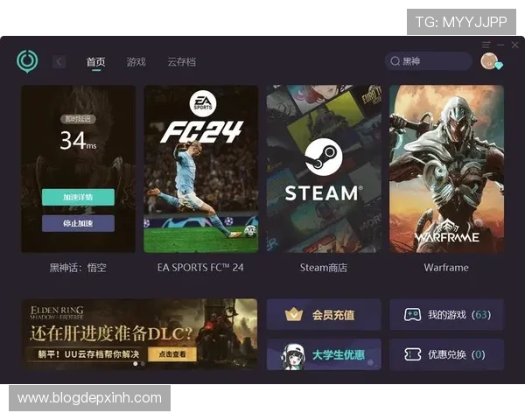
Task: Open the user avatar profile
Action: (x=489, y=60)
